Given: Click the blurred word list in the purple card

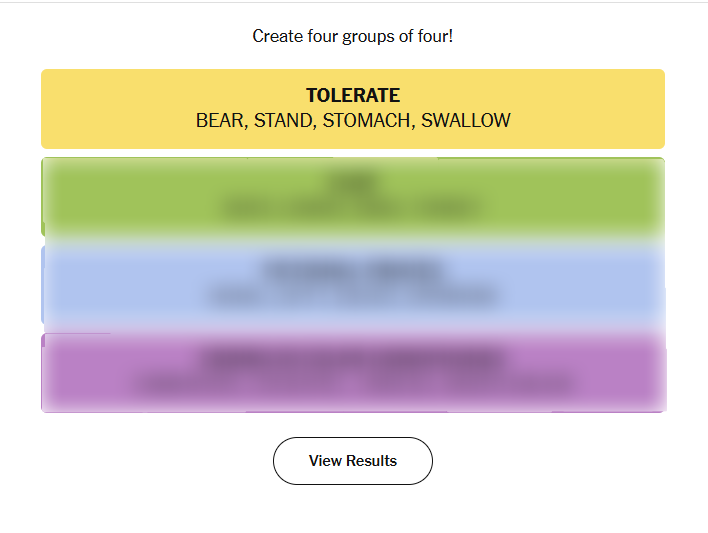Looking at the screenshot, I should (x=353, y=384).
